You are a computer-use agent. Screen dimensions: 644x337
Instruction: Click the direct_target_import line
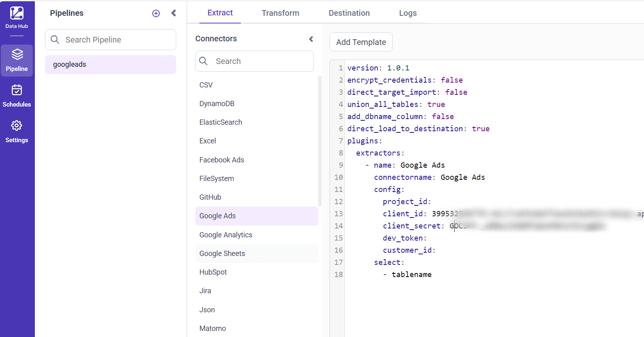click(x=407, y=92)
